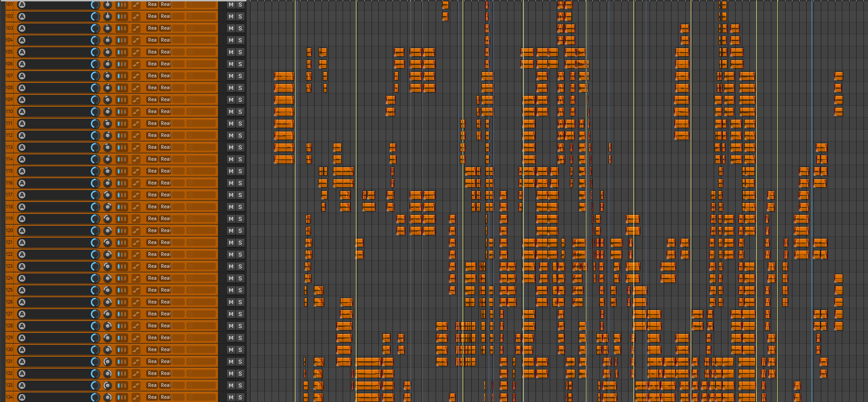
Task: Open the second 'Real' FX slot on track 118
Action: pyautogui.click(x=166, y=207)
